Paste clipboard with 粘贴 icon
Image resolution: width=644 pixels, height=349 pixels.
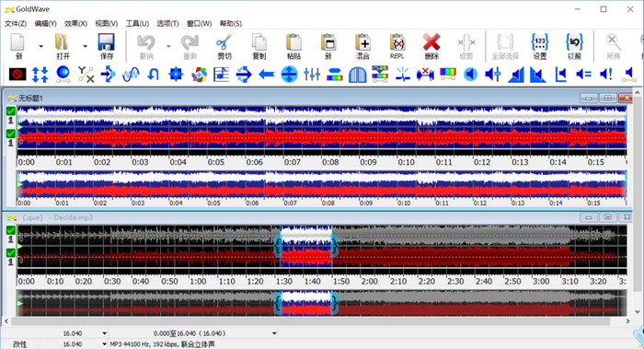click(293, 46)
